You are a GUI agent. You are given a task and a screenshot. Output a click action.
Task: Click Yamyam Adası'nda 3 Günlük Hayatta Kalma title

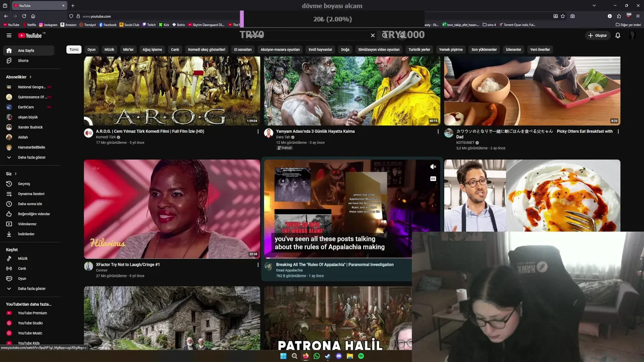tap(315, 131)
